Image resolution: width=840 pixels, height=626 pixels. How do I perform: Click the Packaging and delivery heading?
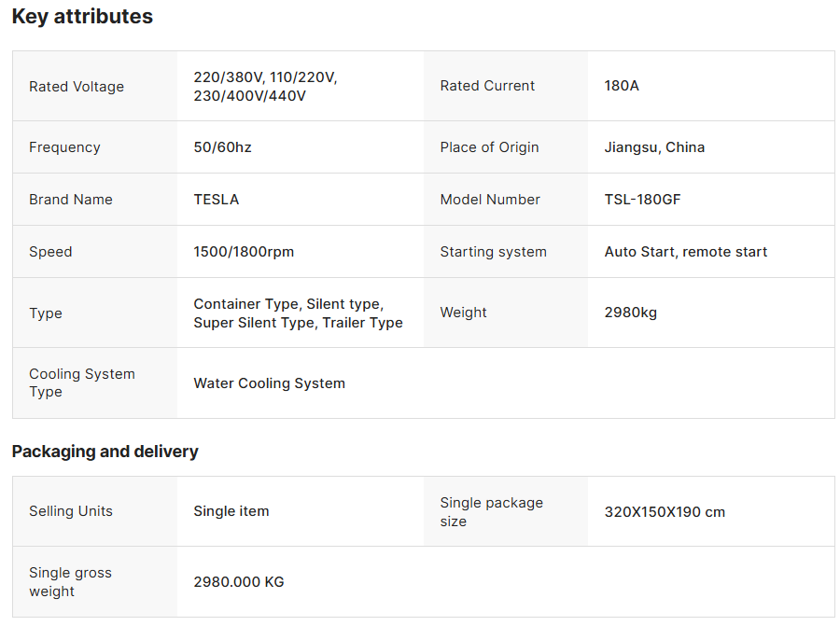point(105,452)
